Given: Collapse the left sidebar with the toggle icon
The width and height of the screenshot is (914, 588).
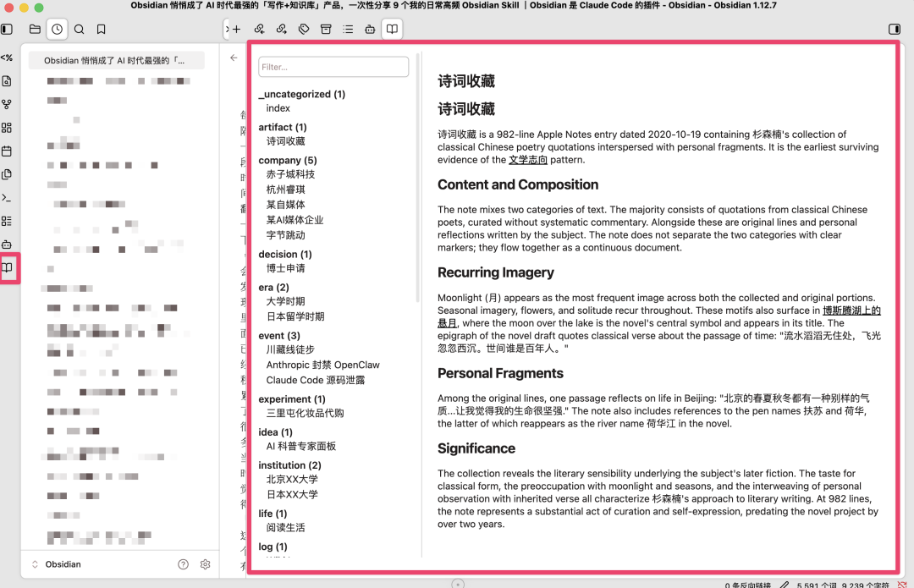Looking at the screenshot, I should 7,29.
